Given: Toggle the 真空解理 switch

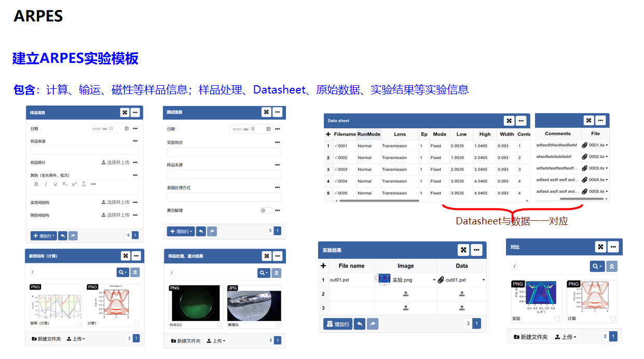Looking at the screenshot, I should click(x=266, y=210).
